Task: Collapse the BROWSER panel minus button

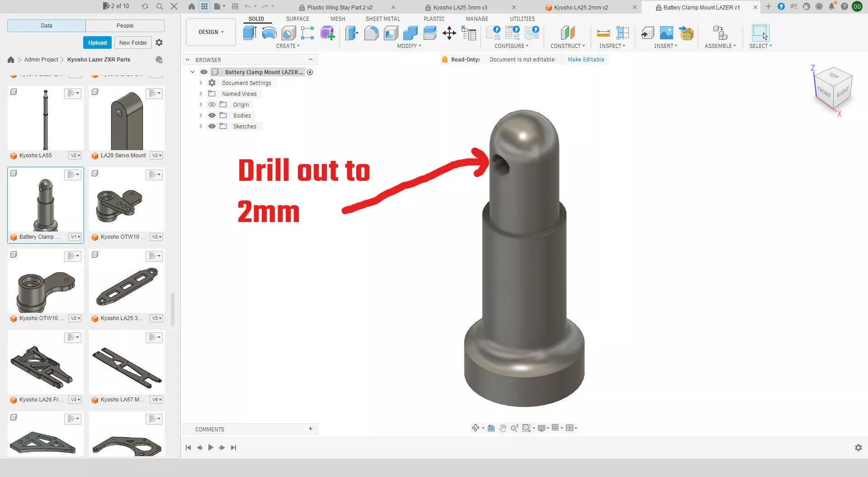Action: coord(311,59)
